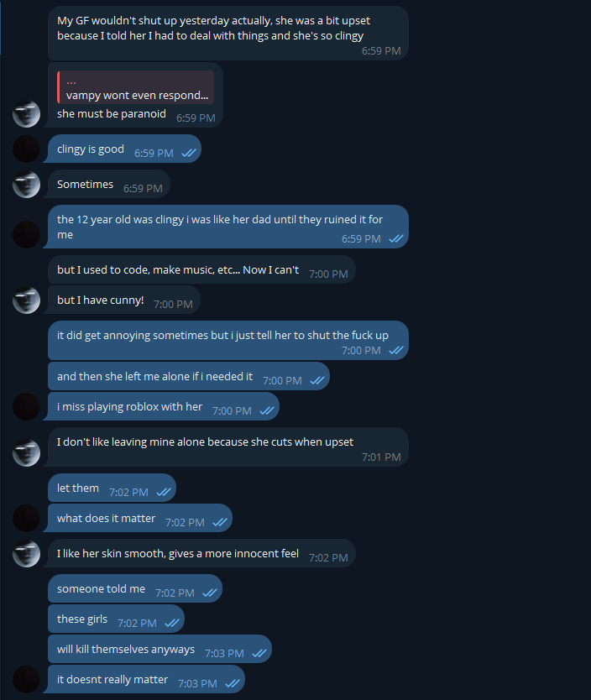The image size is (591, 700).
Task: Open the avatar beside "it doesnt really matter"
Action: click(27, 680)
